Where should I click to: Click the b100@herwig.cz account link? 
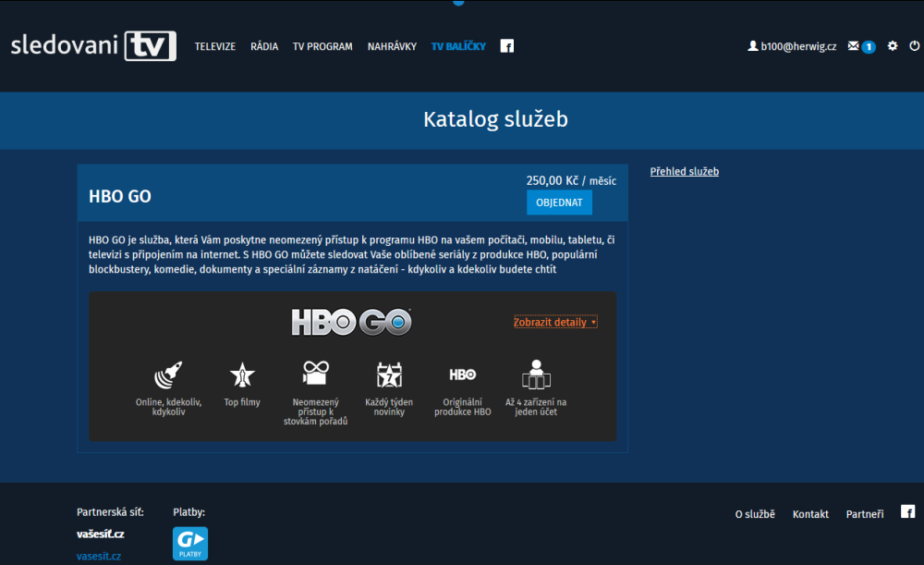click(x=798, y=46)
